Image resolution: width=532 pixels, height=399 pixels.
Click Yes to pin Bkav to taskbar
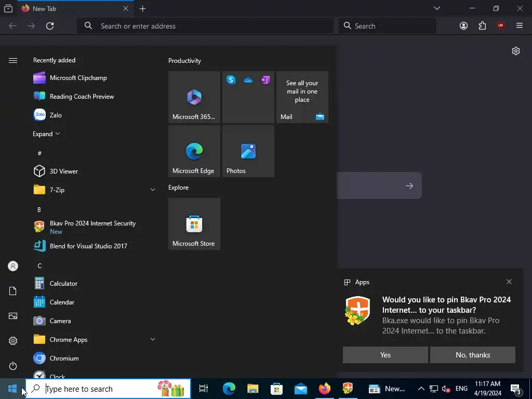pyautogui.click(x=385, y=355)
